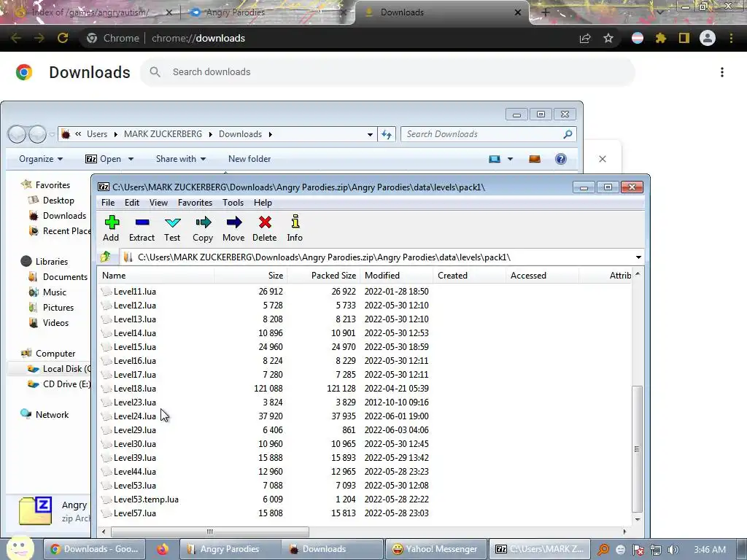Sort by the Modified column header

[x=397, y=276]
